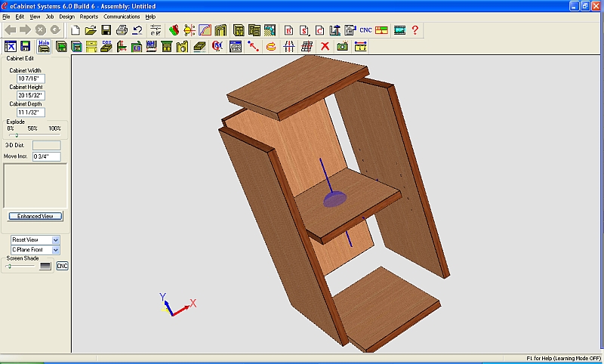Open the Reports menu

pyautogui.click(x=89, y=16)
